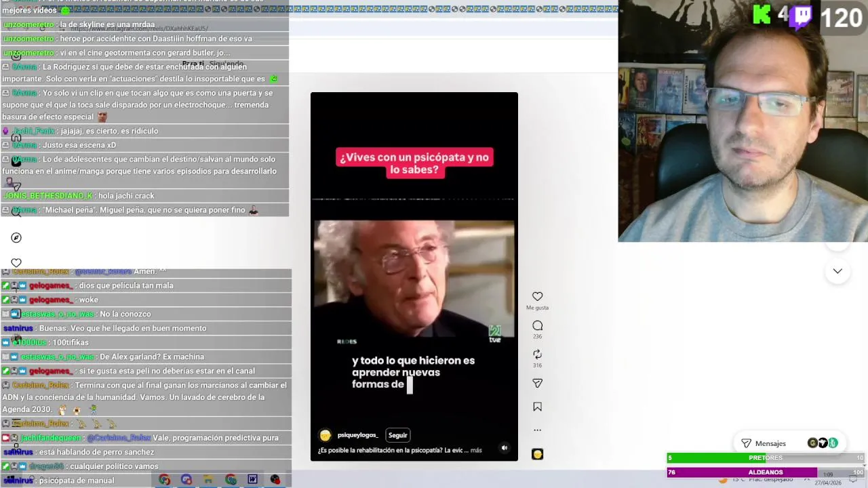Click the overlay '¿Vives con un psicópata y no lo sabes?'
The image size is (868, 488).
[414, 163]
